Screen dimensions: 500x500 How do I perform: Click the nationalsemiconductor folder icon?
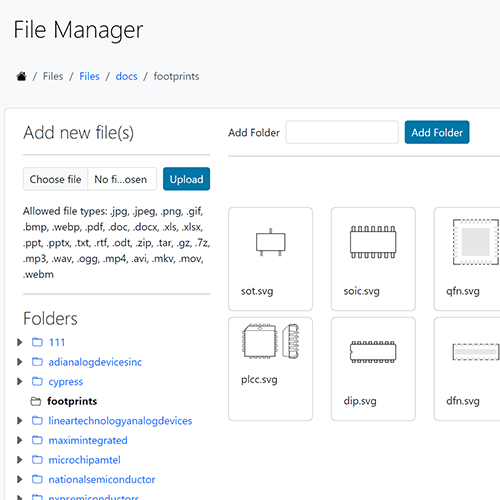37,479
